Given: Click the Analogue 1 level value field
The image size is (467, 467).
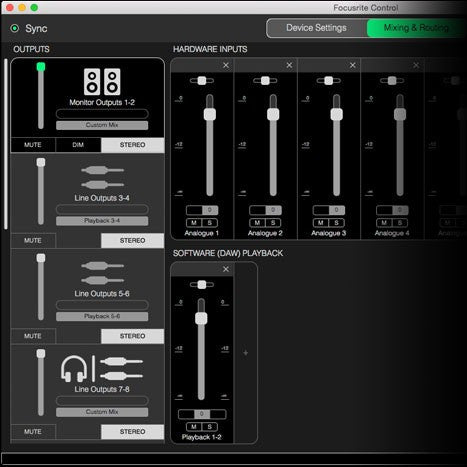Looking at the screenshot, I should coord(202,210).
